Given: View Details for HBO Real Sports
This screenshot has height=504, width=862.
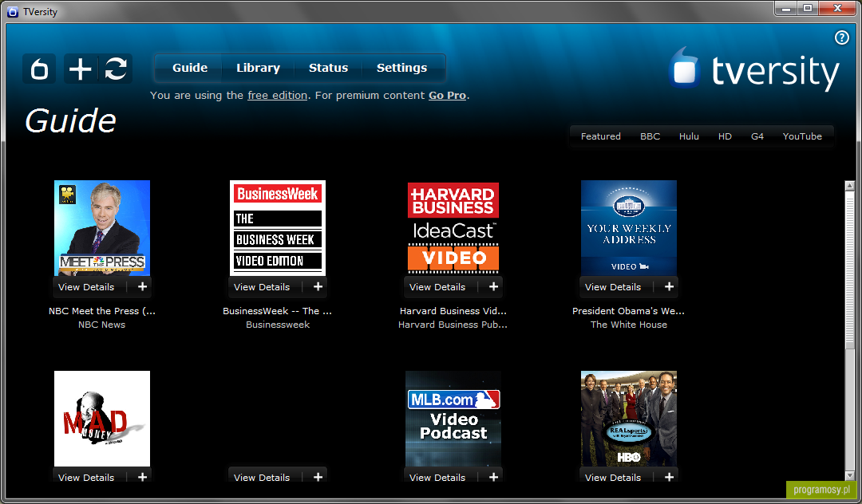Looking at the screenshot, I should coord(613,477).
